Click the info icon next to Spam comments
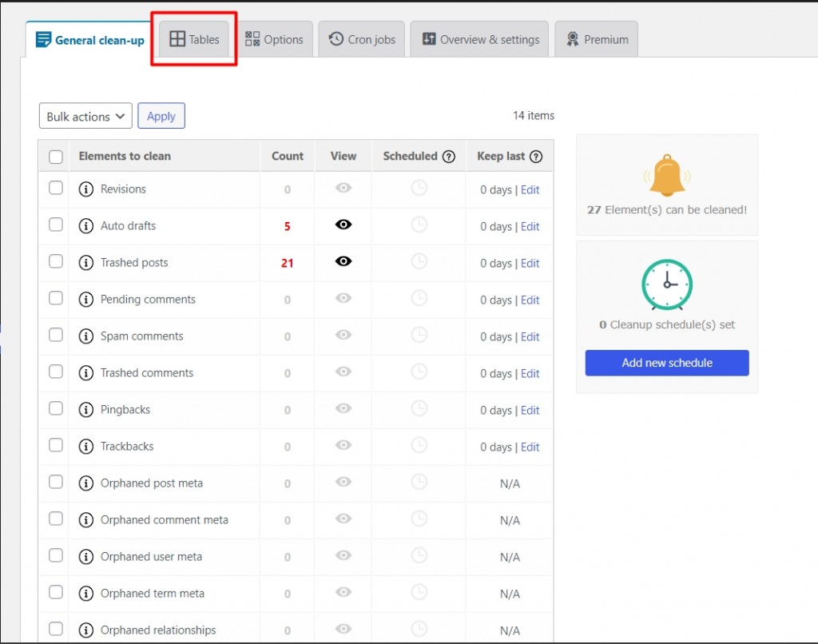 (x=86, y=336)
